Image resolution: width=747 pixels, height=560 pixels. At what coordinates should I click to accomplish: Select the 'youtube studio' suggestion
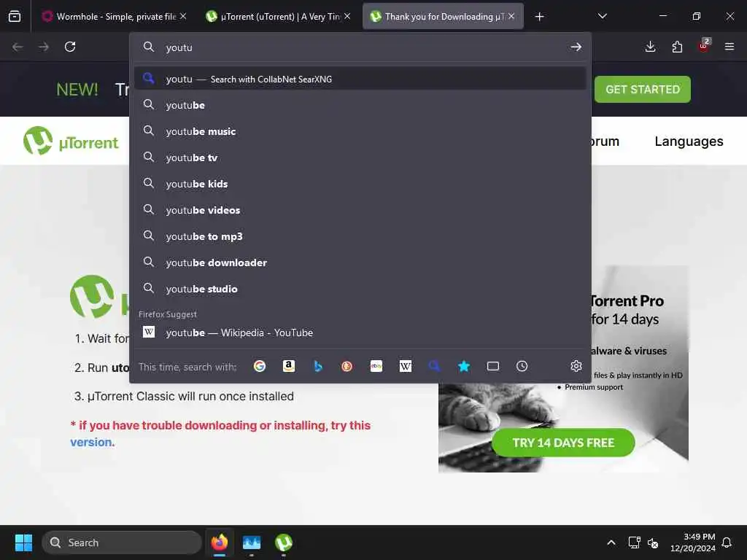click(360, 289)
